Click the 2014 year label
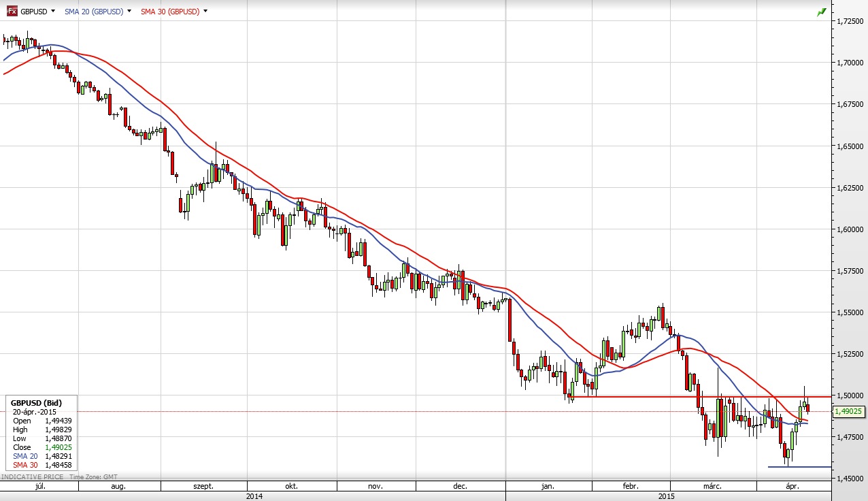 254,496
